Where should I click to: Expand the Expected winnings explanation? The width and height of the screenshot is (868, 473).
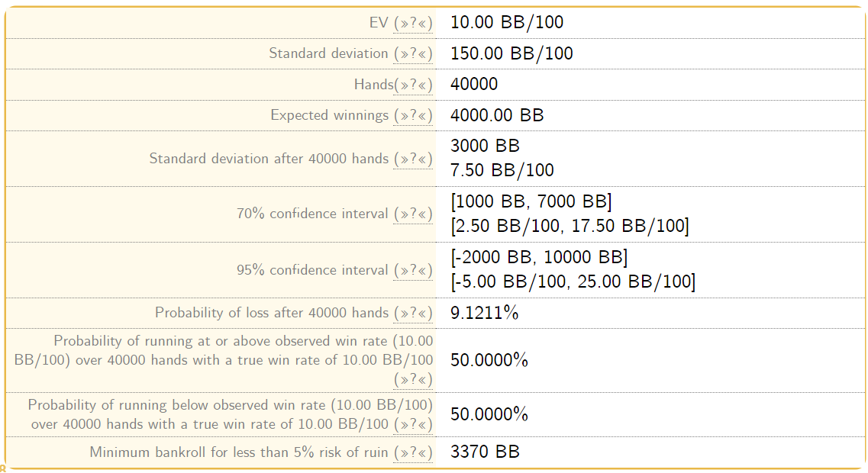[x=413, y=115]
